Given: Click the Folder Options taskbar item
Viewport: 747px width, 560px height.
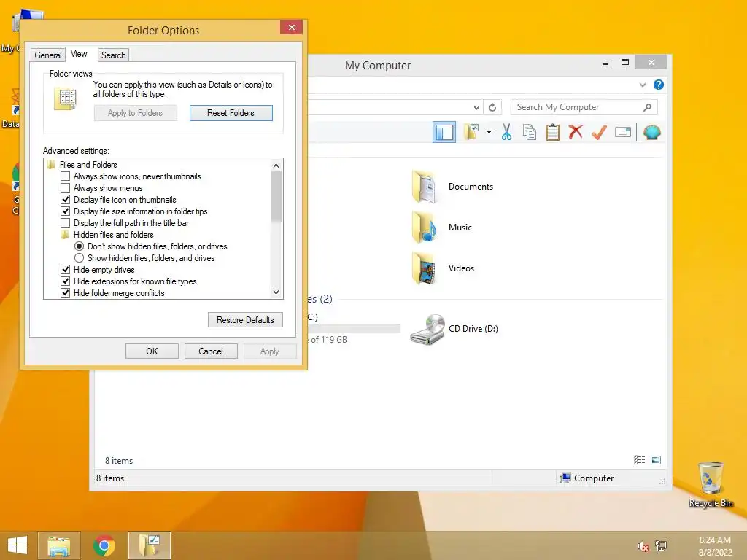Looking at the screenshot, I should tap(149, 545).
